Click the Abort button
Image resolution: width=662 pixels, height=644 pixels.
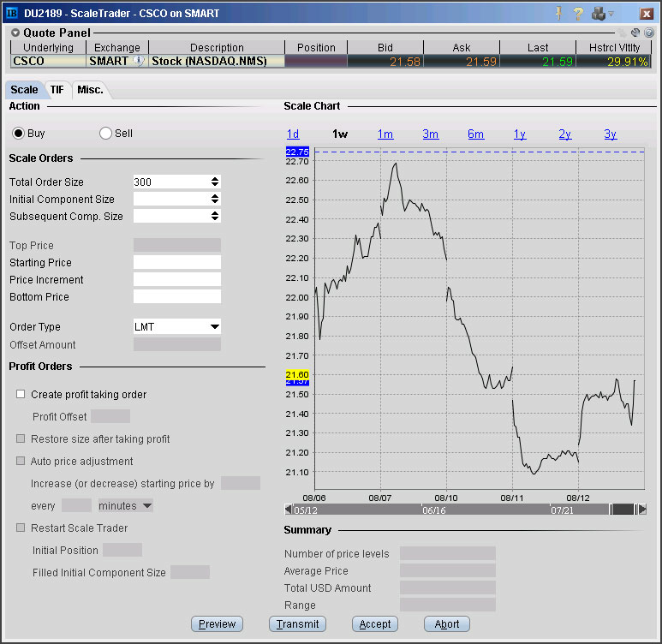click(x=447, y=623)
